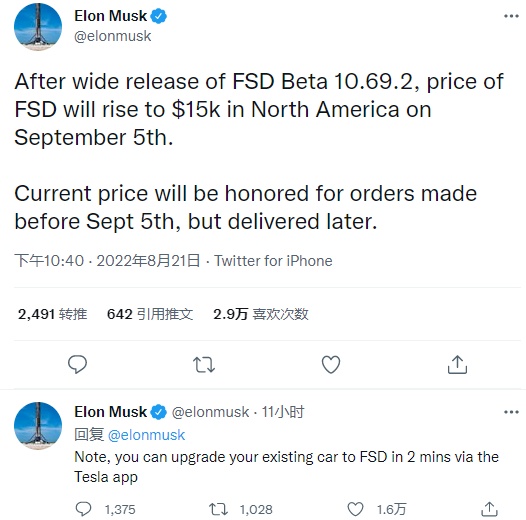Retweet the main FSD price tweet
Screen dimensions: 526x520
[x=204, y=365]
